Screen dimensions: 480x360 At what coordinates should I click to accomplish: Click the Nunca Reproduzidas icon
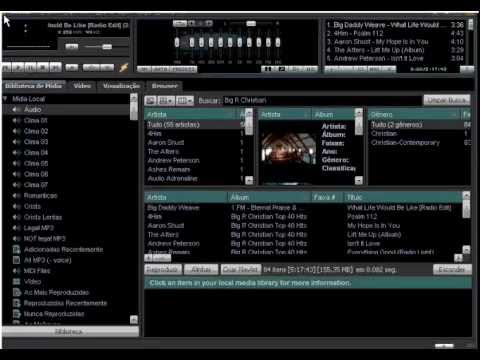16,314
